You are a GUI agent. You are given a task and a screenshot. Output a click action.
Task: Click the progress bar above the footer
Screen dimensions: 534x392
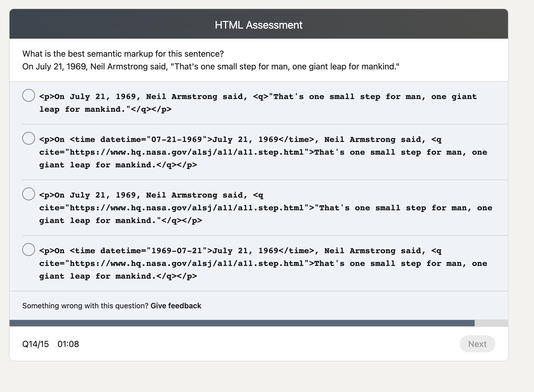coord(265,323)
